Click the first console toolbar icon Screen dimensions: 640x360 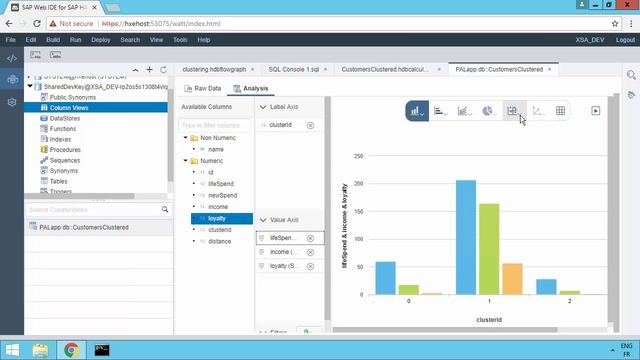tap(36, 55)
